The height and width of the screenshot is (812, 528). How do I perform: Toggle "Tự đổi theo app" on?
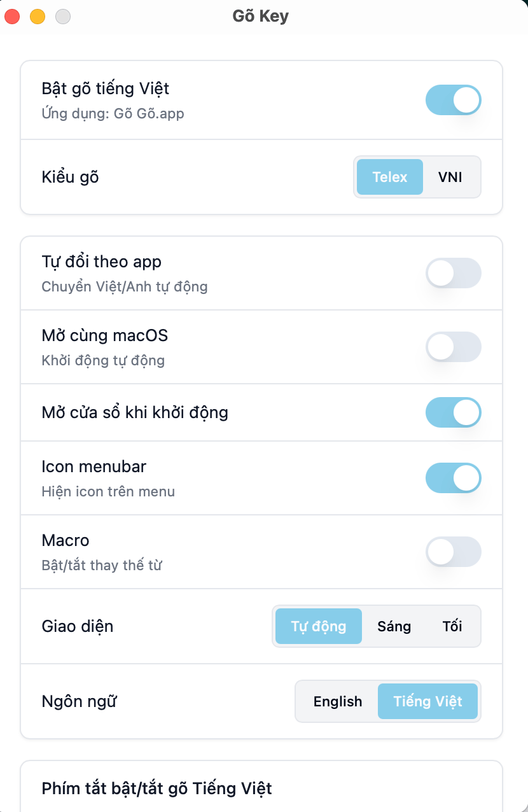[x=453, y=272]
